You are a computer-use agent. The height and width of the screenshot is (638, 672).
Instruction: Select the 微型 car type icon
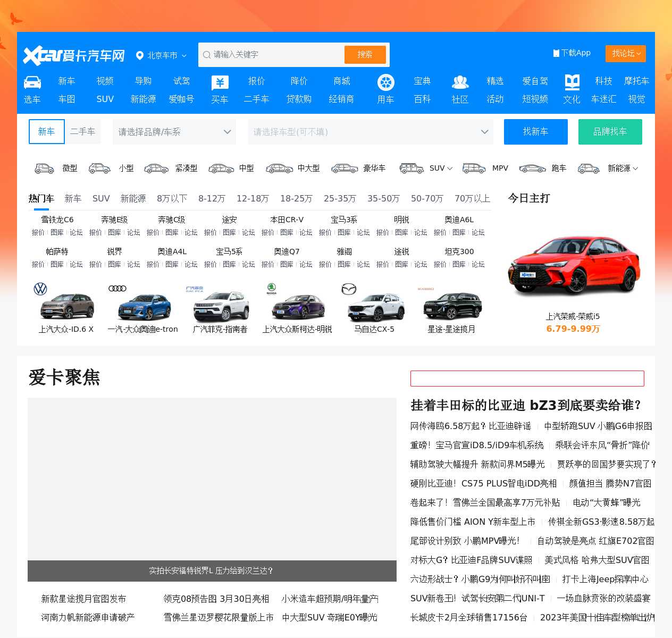pyautogui.click(x=44, y=169)
